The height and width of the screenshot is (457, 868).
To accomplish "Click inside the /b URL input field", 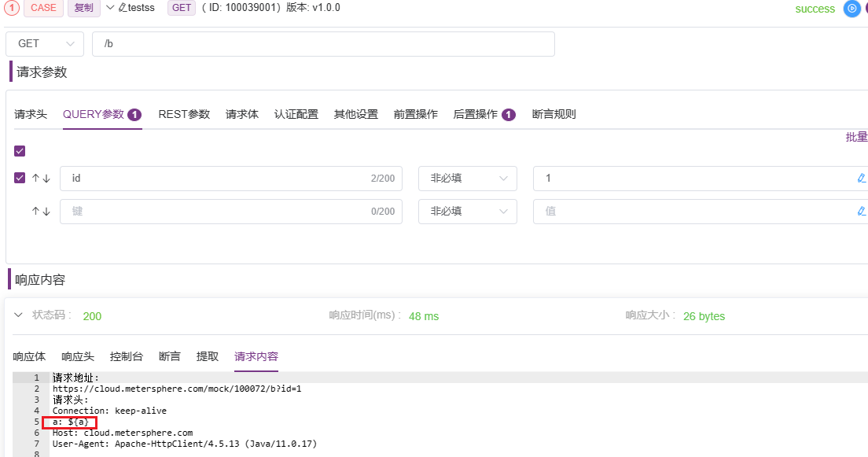I will pos(322,43).
